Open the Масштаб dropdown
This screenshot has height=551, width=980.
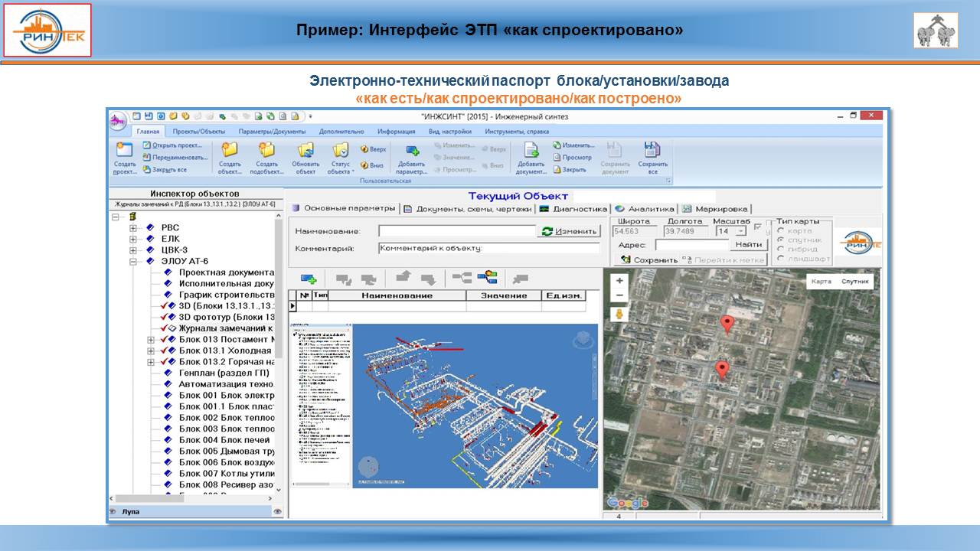tap(740, 231)
